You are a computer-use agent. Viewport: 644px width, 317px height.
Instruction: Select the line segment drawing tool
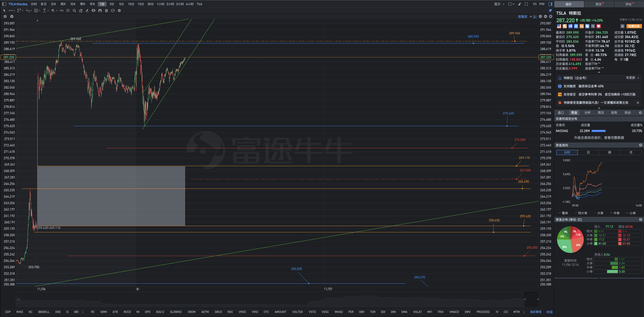[11, 11]
